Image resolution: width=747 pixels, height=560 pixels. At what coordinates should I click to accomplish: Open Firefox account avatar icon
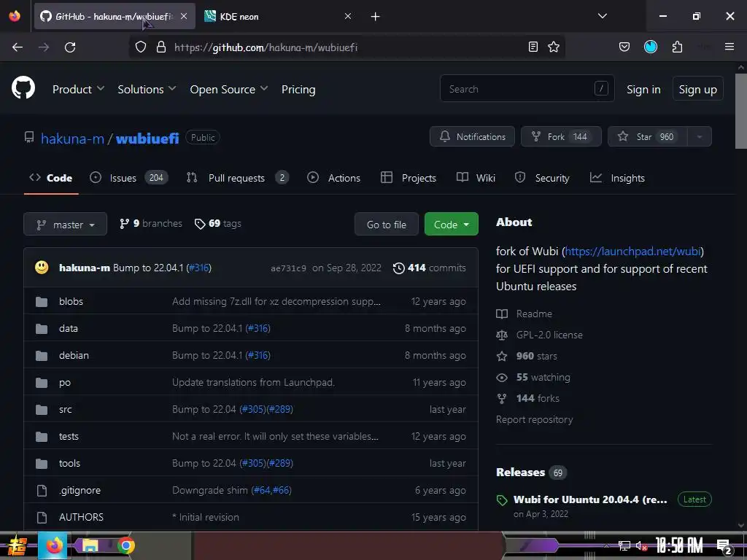click(x=651, y=47)
